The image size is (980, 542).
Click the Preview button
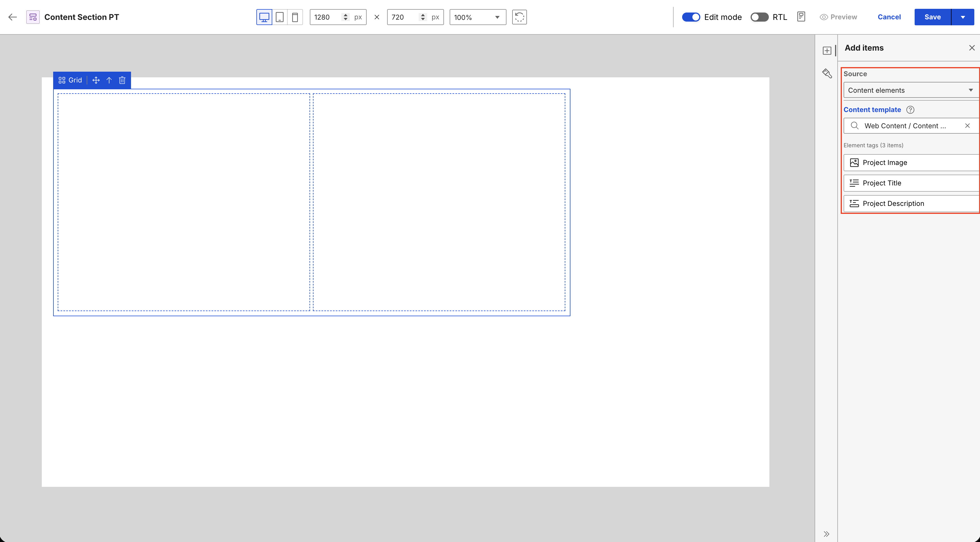click(x=838, y=17)
